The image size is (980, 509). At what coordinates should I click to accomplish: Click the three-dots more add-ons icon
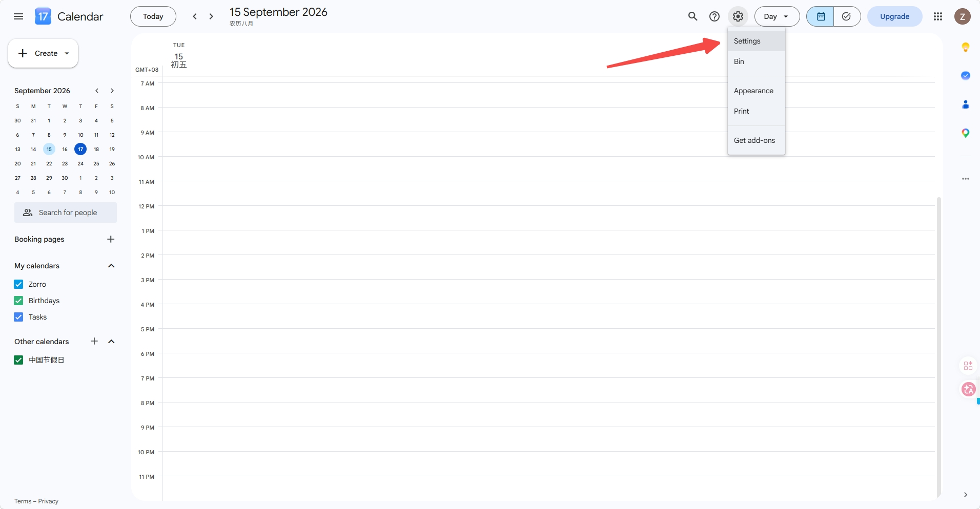point(966,179)
